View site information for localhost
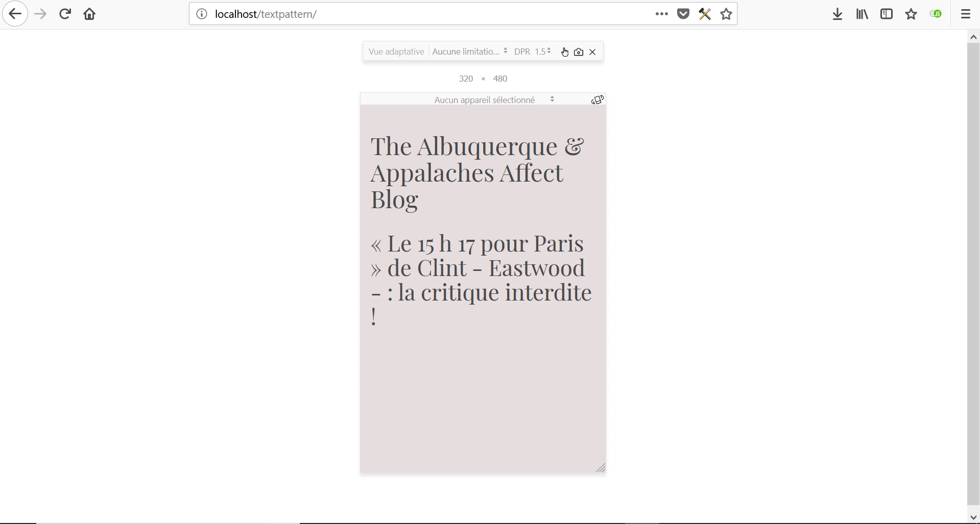The width and height of the screenshot is (980, 524). point(202,14)
